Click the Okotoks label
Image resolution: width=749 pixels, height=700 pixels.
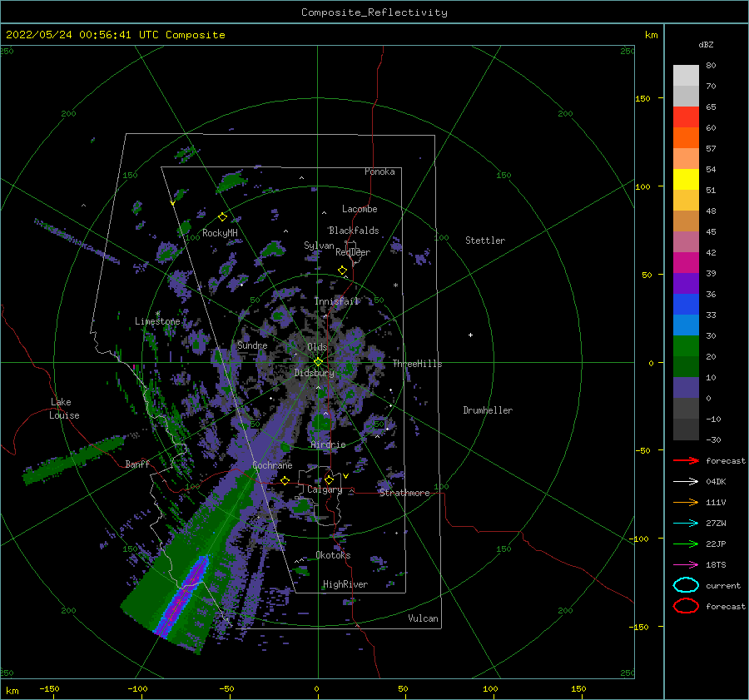[333, 555]
